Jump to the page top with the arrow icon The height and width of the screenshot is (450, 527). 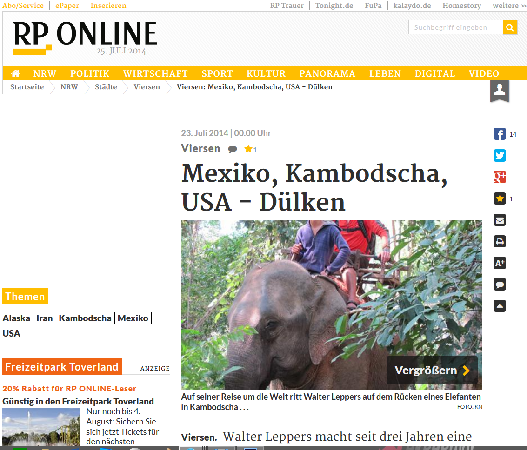pyautogui.click(x=500, y=306)
